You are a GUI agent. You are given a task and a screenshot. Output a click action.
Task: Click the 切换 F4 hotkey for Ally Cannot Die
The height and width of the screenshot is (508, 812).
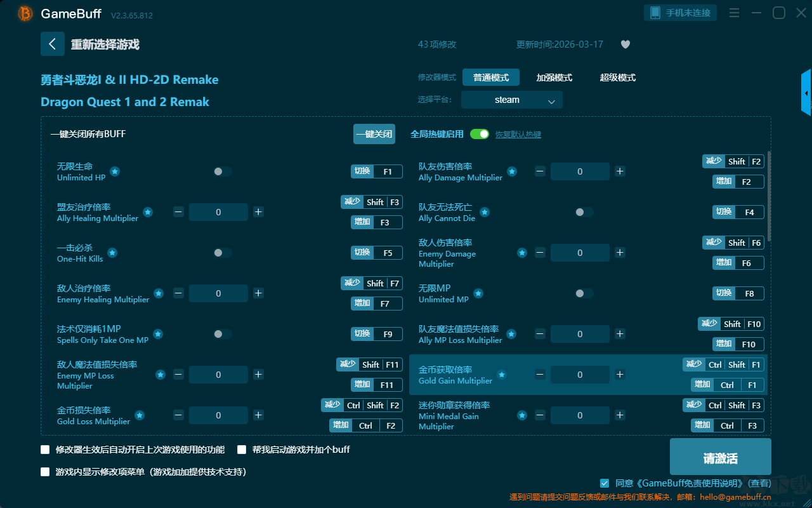click(x=738, y=212)
